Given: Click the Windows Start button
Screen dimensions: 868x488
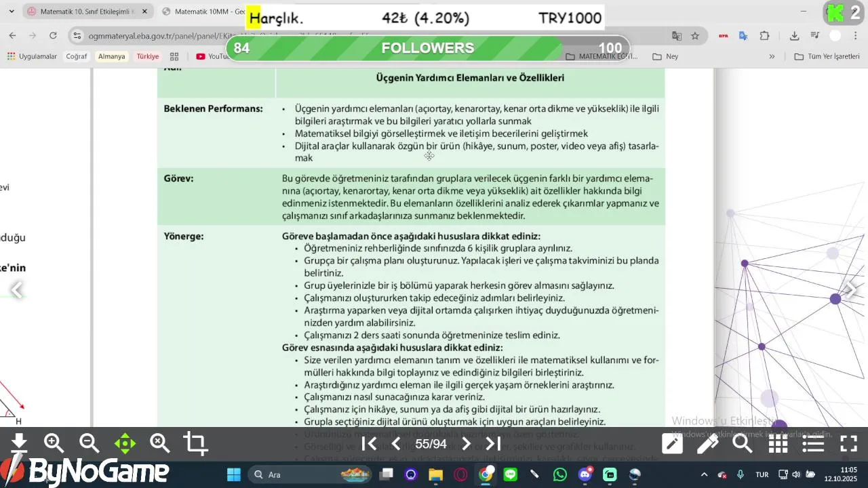Looking at the screenshot, I should point(233,474).
